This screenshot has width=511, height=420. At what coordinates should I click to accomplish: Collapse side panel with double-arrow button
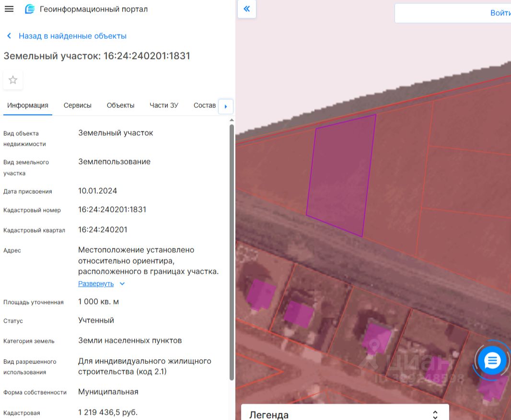coord(247,9)
